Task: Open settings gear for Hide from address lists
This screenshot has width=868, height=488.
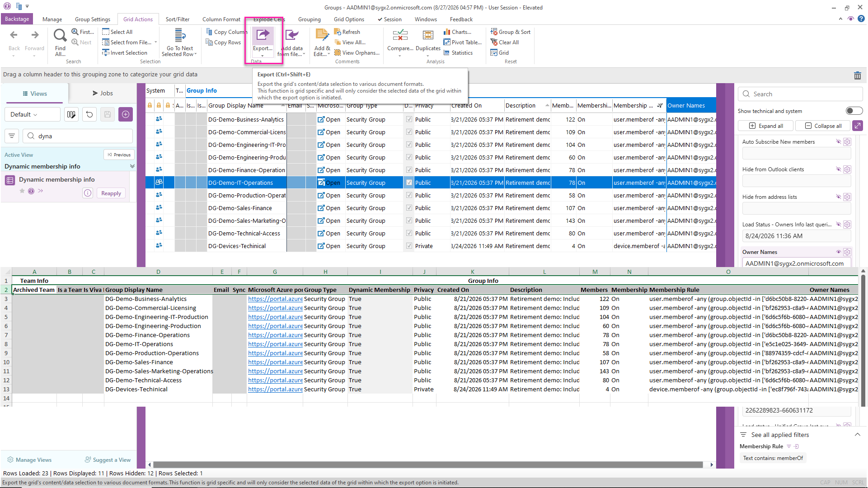Action: 847,197
